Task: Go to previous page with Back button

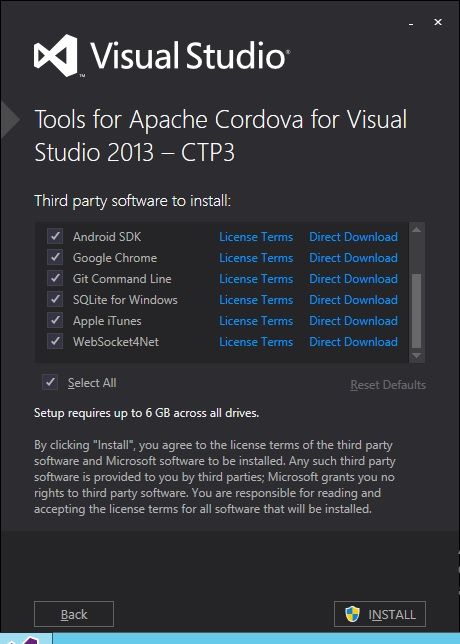Action: pos(74,614)
